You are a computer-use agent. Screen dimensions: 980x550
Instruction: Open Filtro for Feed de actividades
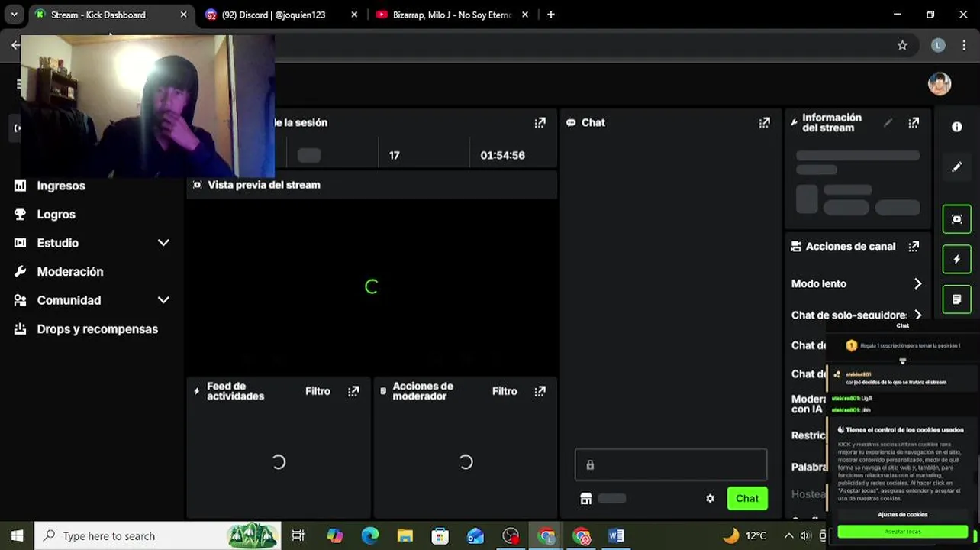pyautogui.click(x=318, y=391)
